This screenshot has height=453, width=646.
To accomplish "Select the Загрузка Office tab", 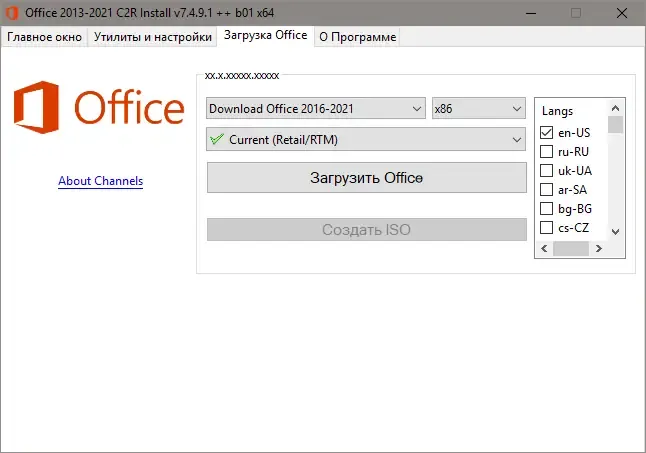I will 265,35.
